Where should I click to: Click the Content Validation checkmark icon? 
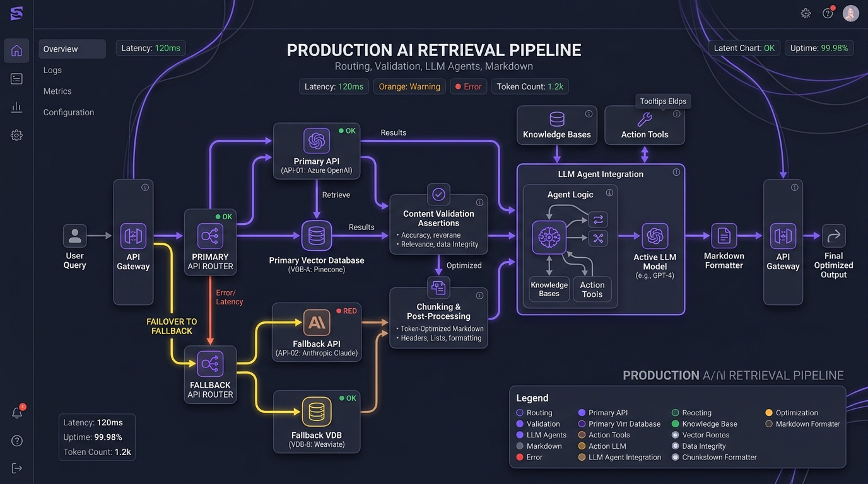click(x=438, y=195)
